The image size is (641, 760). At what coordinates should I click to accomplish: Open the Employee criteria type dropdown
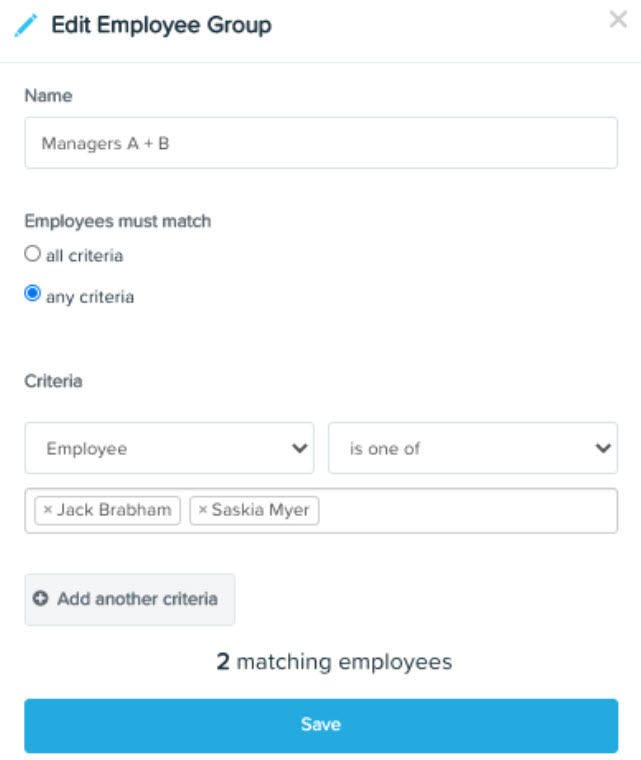pos(169,448)
